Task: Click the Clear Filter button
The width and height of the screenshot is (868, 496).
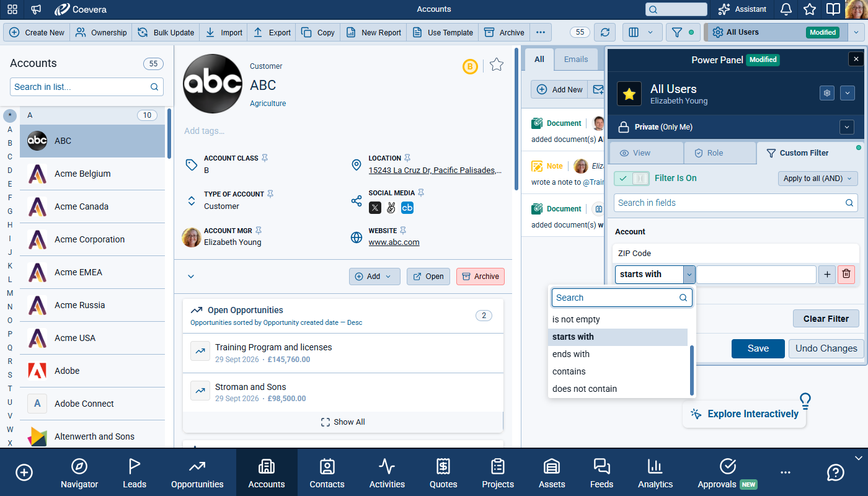Action: [826, 319]
